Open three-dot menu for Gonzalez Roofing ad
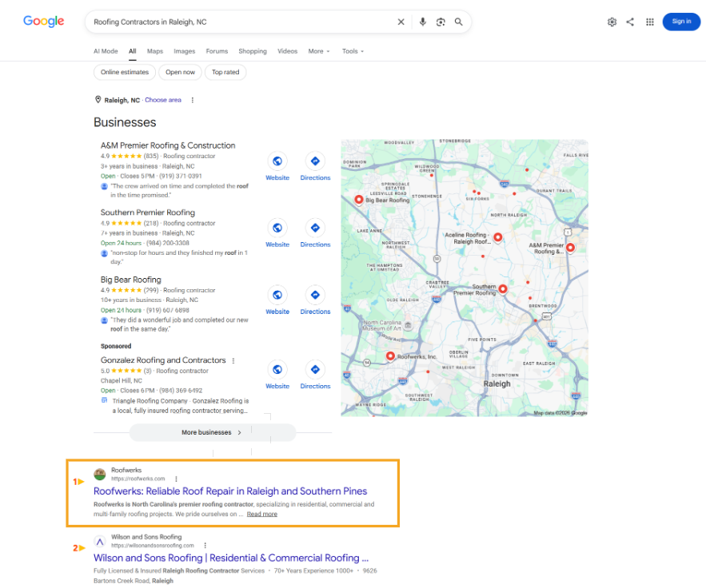 click(x=233, y=360)
